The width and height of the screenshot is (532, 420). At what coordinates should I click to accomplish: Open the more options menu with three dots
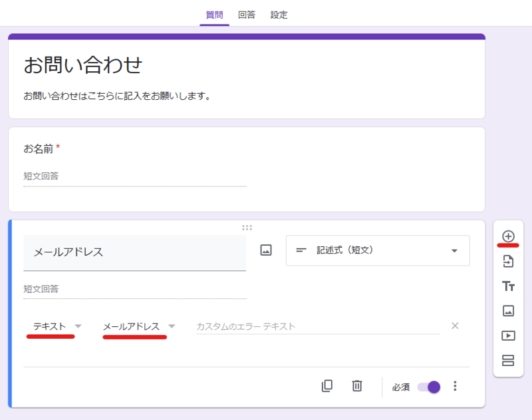[x=455, y=386]
